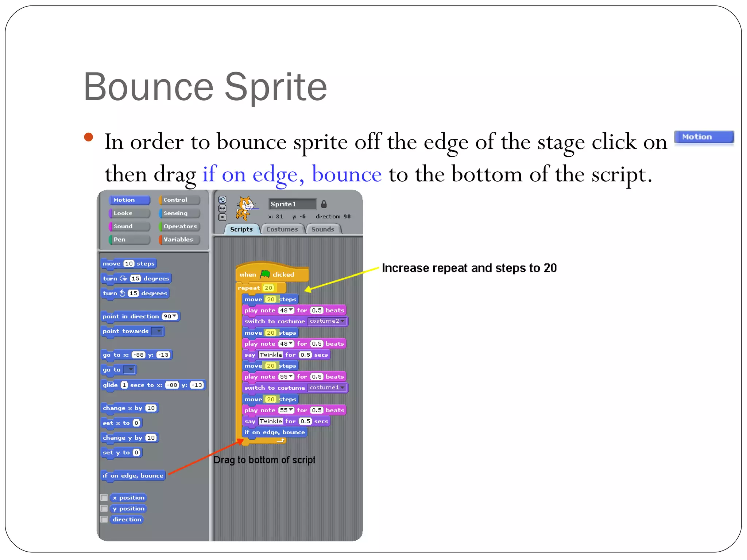Click the green flag in the hat block
Viewport: 747px width, 560px height.
click(x=265, y=274)
